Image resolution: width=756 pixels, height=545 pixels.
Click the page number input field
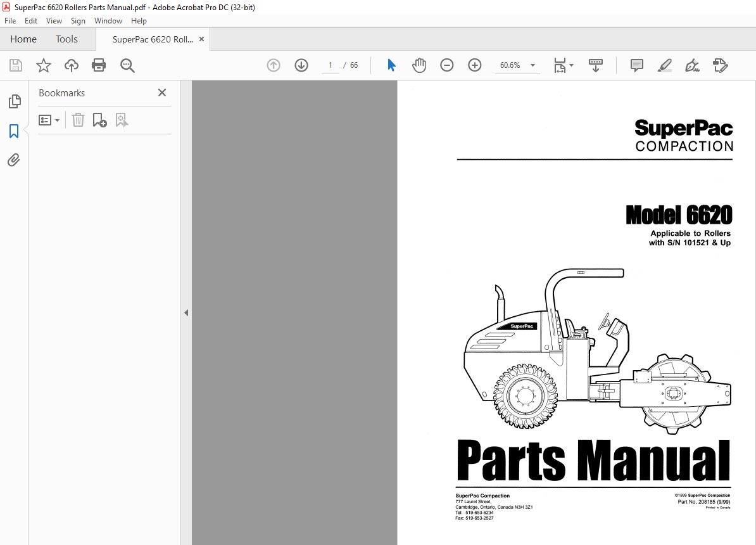tap(331, 65)
